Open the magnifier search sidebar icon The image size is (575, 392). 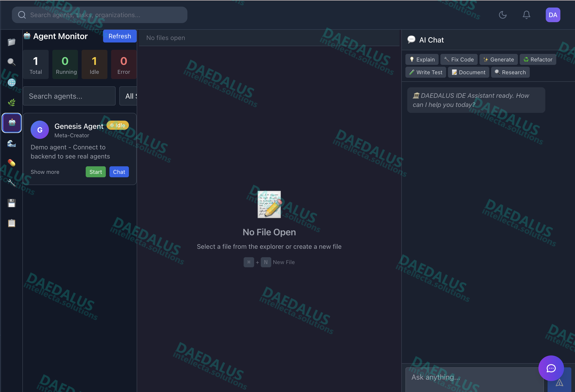[11, 62]
